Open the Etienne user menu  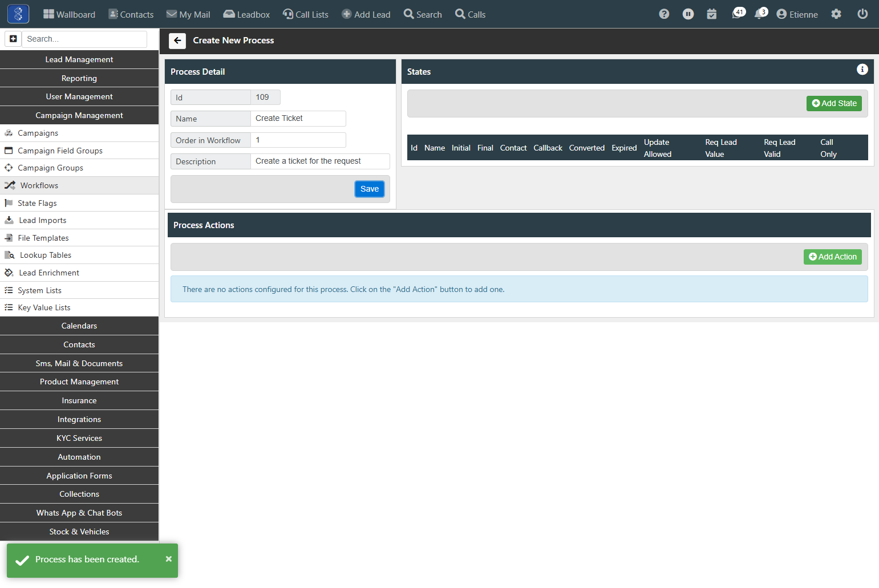tap(797, 14)
